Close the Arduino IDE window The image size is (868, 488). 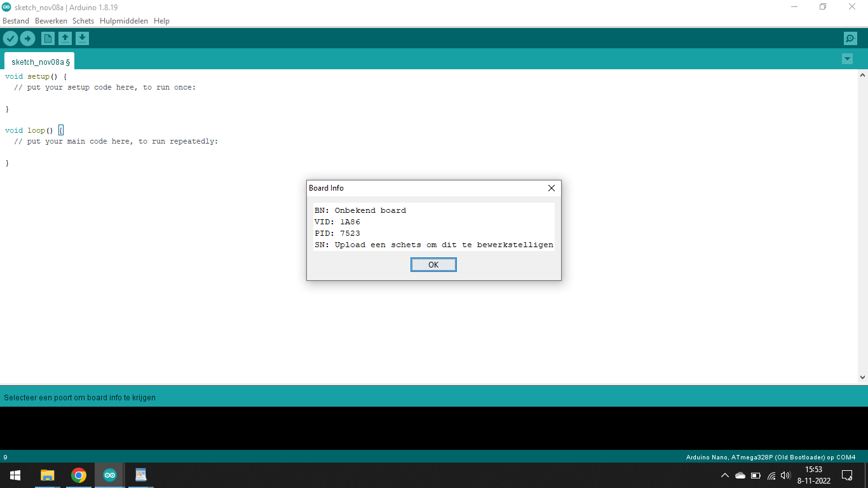point(852,7)
